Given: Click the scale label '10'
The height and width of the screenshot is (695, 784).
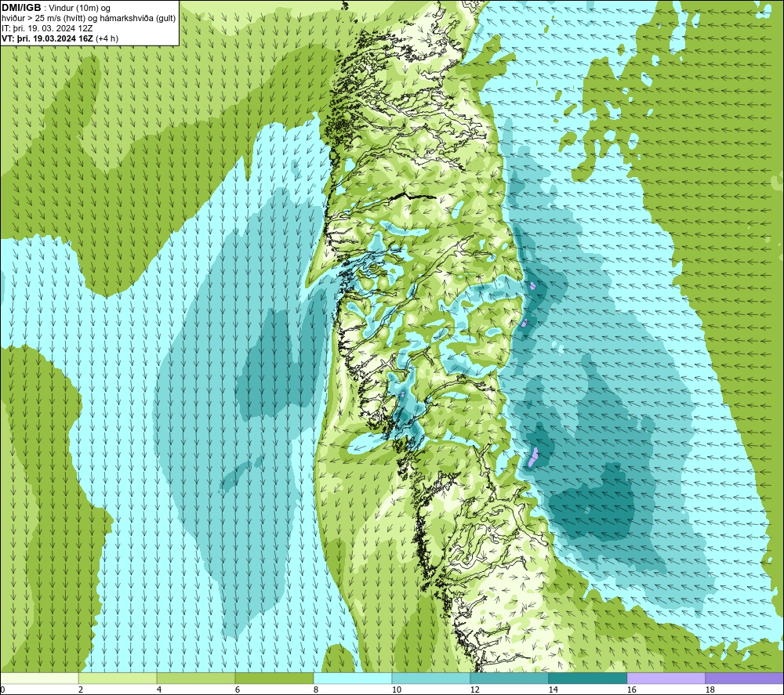Looking at the screenshot, I should point(396,690).
